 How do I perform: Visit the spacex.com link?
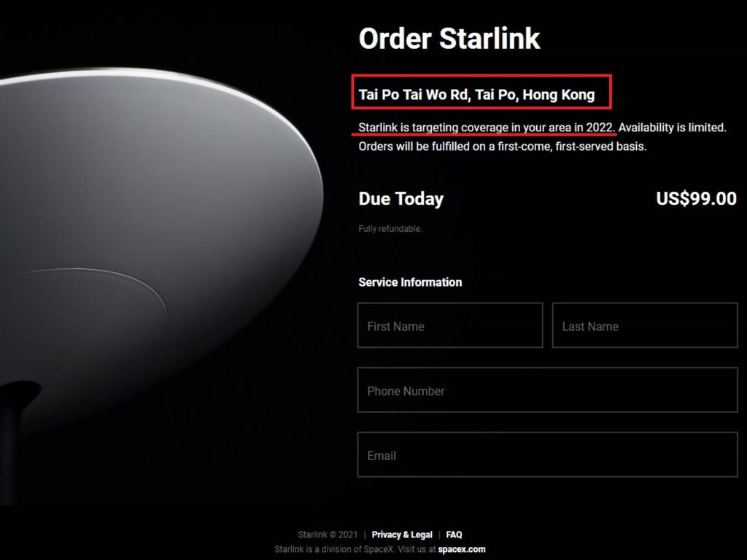tap(462, 549)
